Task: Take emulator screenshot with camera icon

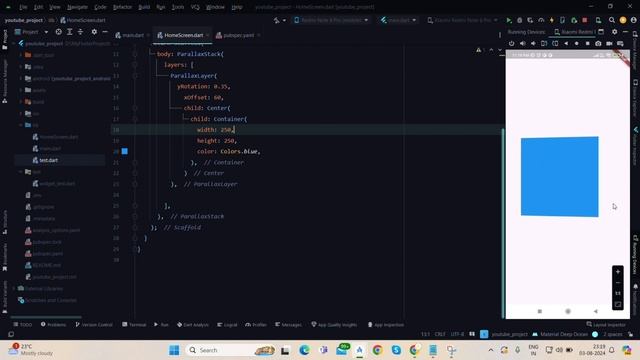Action: coord(598,43)
